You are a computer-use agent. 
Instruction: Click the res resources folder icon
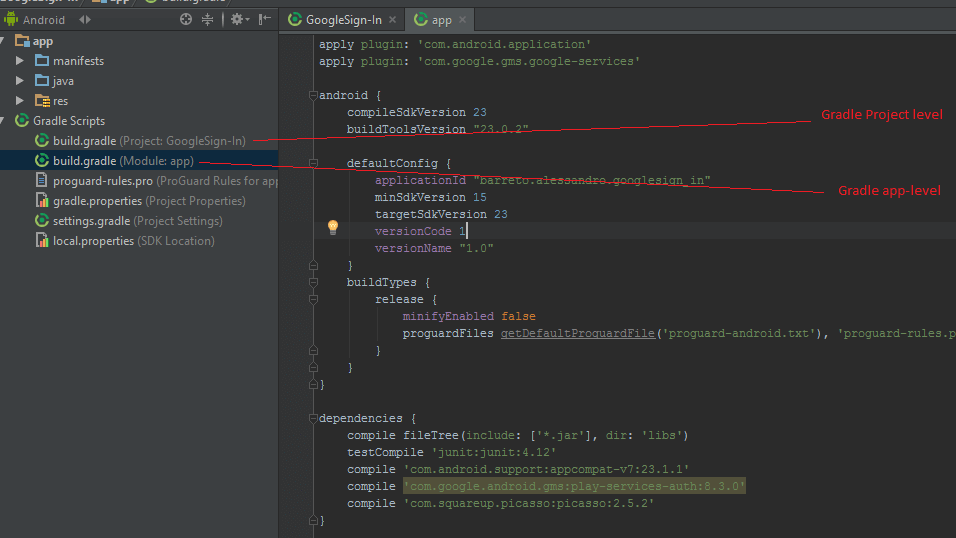42,101
